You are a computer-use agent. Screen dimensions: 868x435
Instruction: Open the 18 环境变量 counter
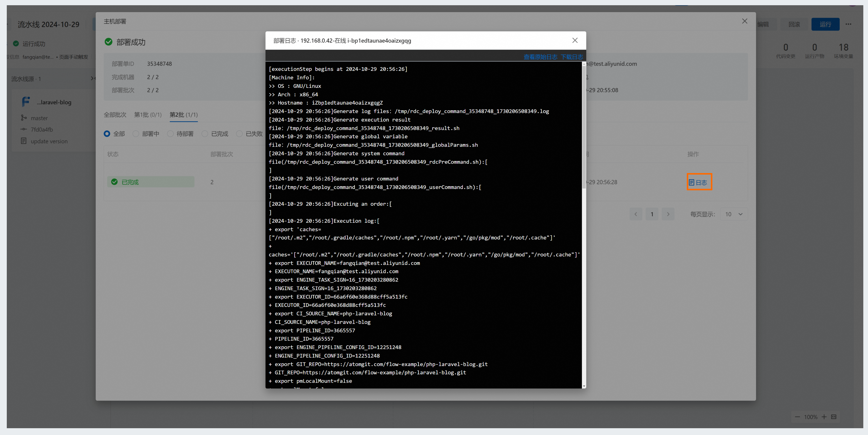[843, 51]
